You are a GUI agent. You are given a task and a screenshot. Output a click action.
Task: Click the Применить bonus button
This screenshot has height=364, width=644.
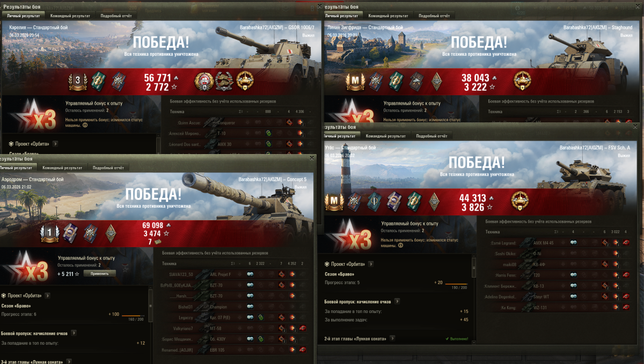(x=99, y=273)
